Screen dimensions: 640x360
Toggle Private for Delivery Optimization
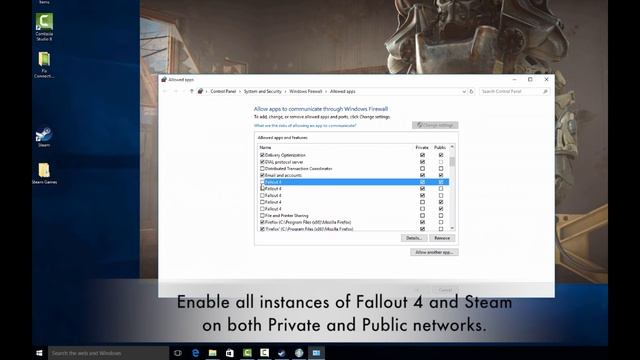click(x=422, y=155)
